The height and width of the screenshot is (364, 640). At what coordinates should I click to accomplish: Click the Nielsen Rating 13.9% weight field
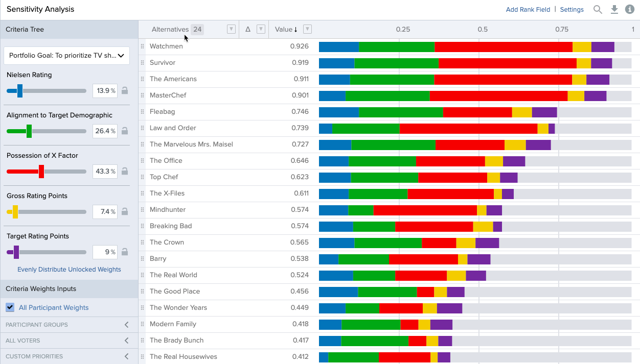(105, 91)
